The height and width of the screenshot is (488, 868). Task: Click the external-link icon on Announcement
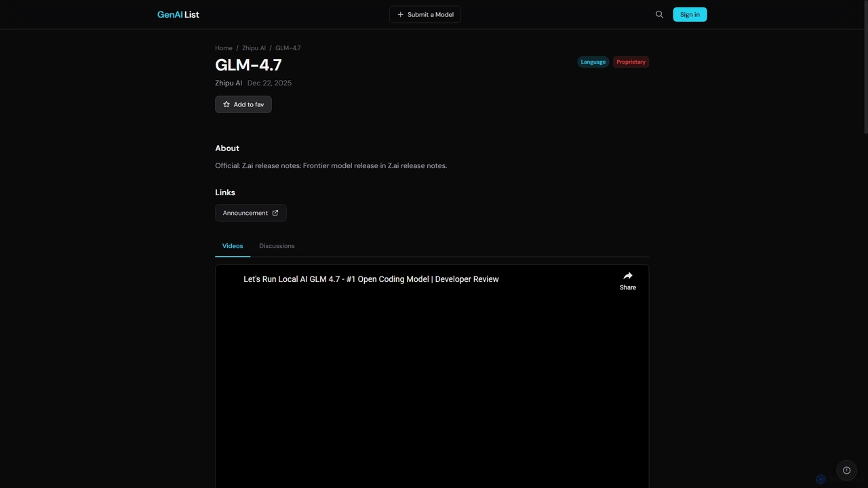pyautogui.click(x=275, y=213)
